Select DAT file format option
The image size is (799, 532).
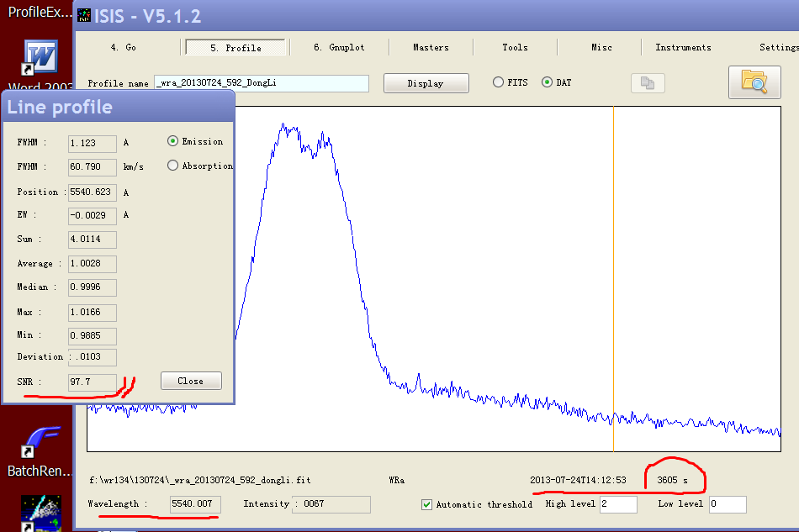point(548,82)
